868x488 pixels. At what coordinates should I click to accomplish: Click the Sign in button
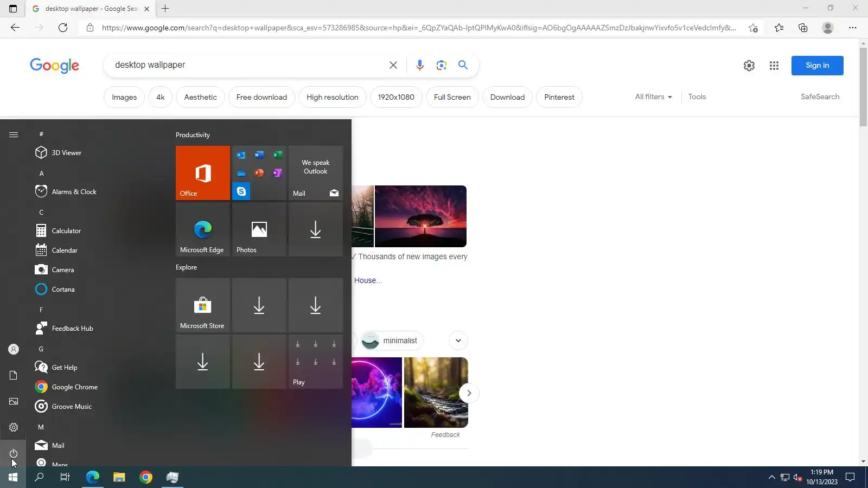coord(818,66)
